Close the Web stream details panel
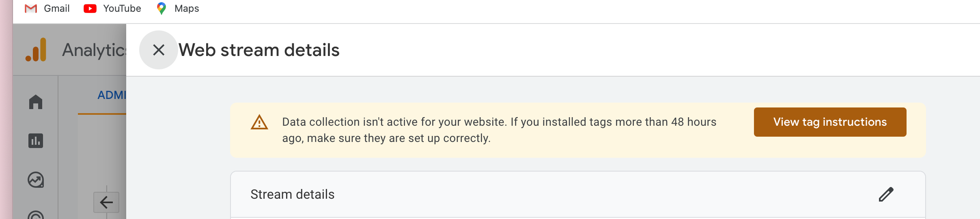This screenshot has width=980, height=219. [158, 50]
